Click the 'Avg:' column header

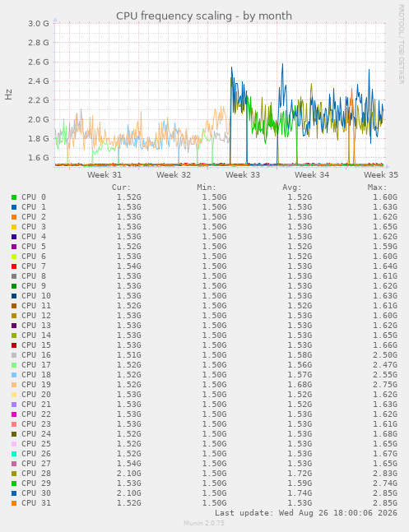[x=292, y=187]
